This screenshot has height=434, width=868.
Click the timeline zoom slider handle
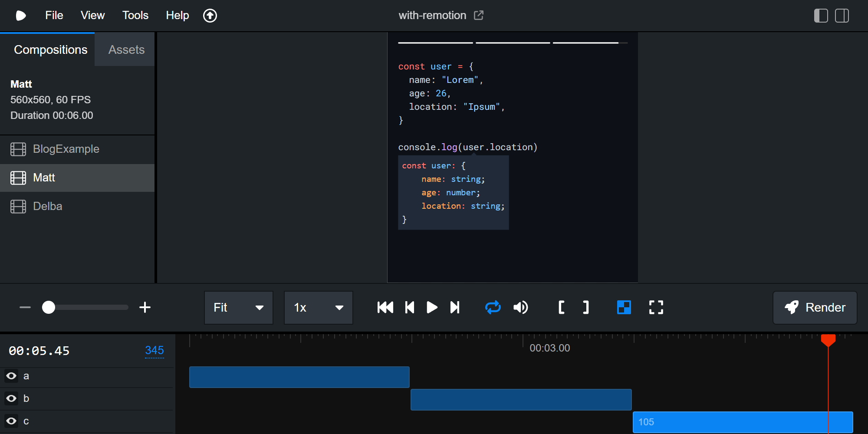pos(49,307)
